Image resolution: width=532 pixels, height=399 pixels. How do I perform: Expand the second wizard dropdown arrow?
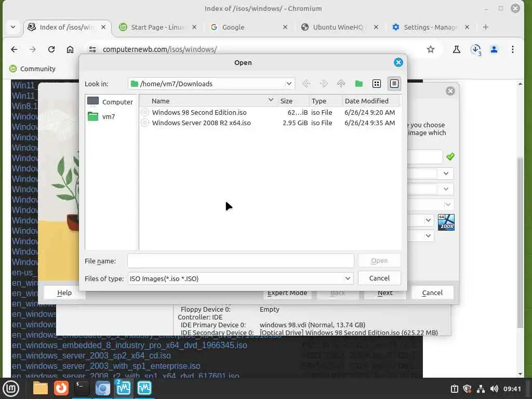446,189
